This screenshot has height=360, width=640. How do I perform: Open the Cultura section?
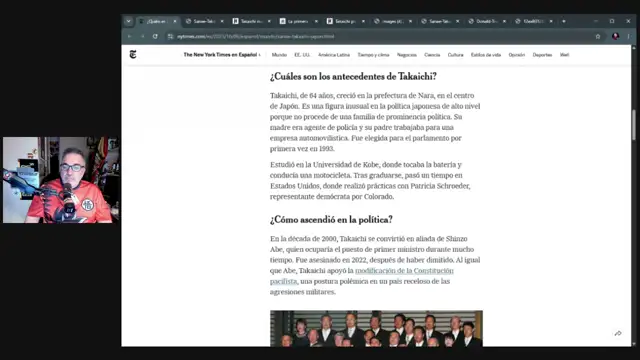(456, 55)
